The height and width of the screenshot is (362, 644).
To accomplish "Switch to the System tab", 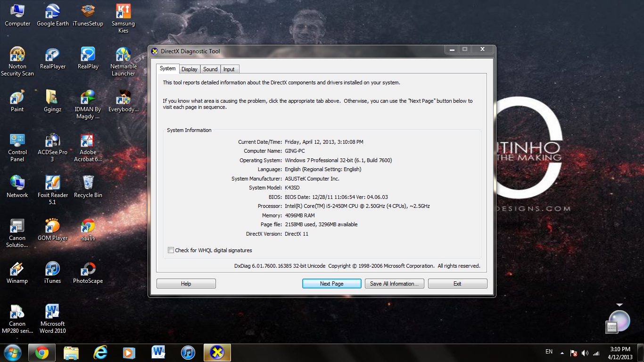I will click(167, 69).
